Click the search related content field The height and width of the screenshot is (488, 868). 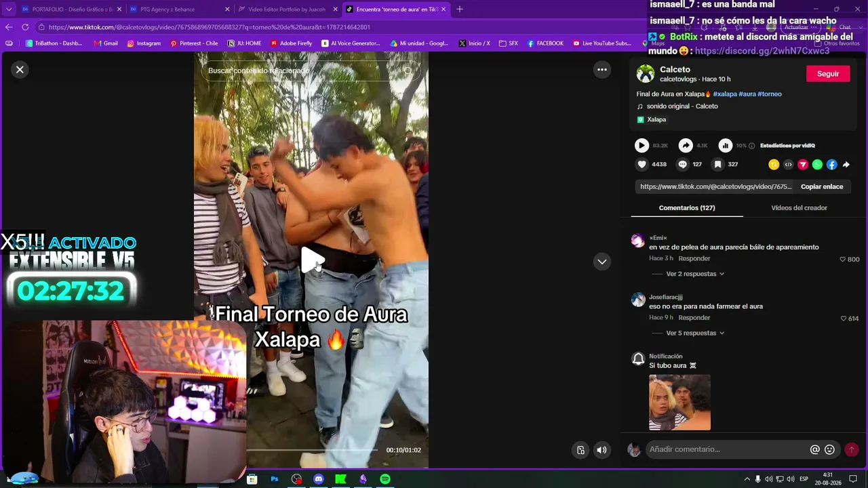coord(311,70)
